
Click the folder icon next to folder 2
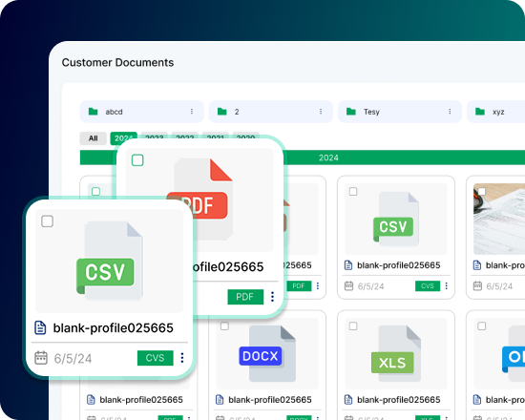click(222, 112)
